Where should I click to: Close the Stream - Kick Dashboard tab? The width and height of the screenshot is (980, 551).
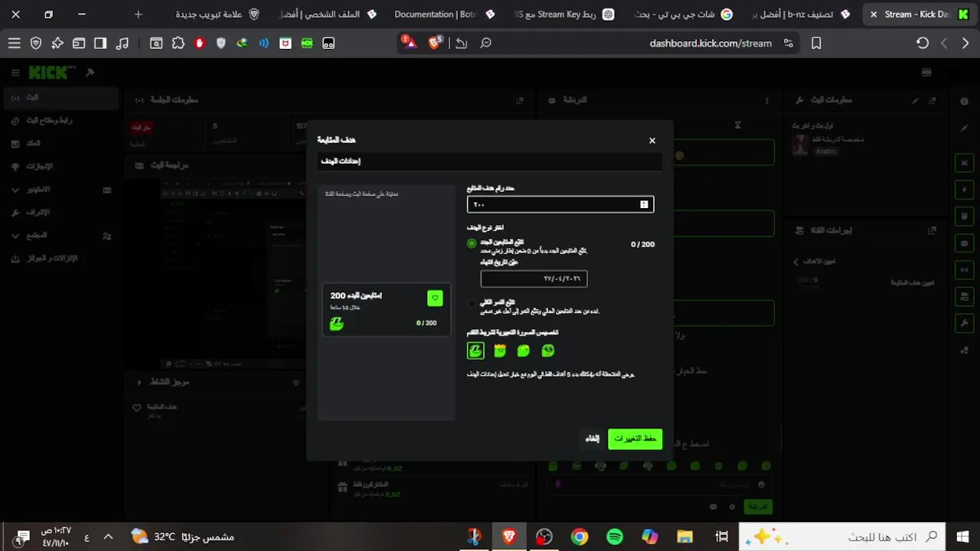tap(874, 15)
